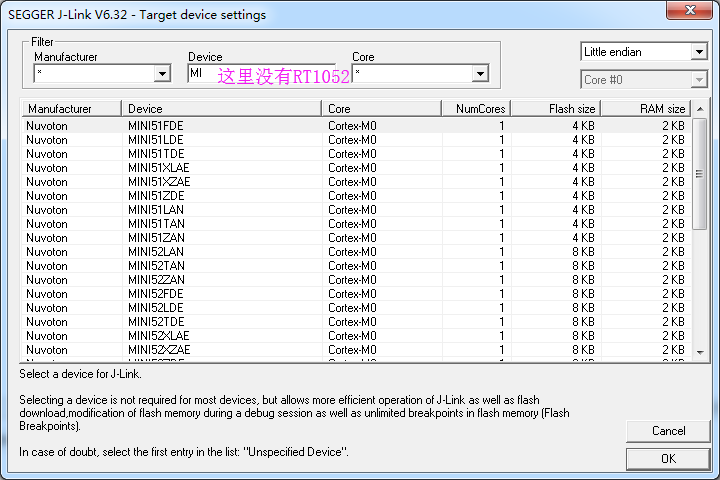Click the device list scrollbar thumb
Viewport: 720px width, 480px height.
700,174
